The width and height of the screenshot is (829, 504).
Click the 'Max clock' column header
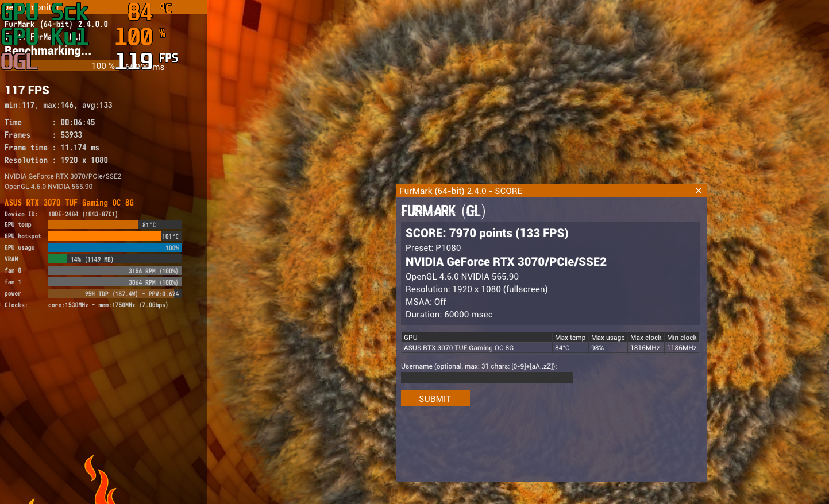tap(646, 338)
